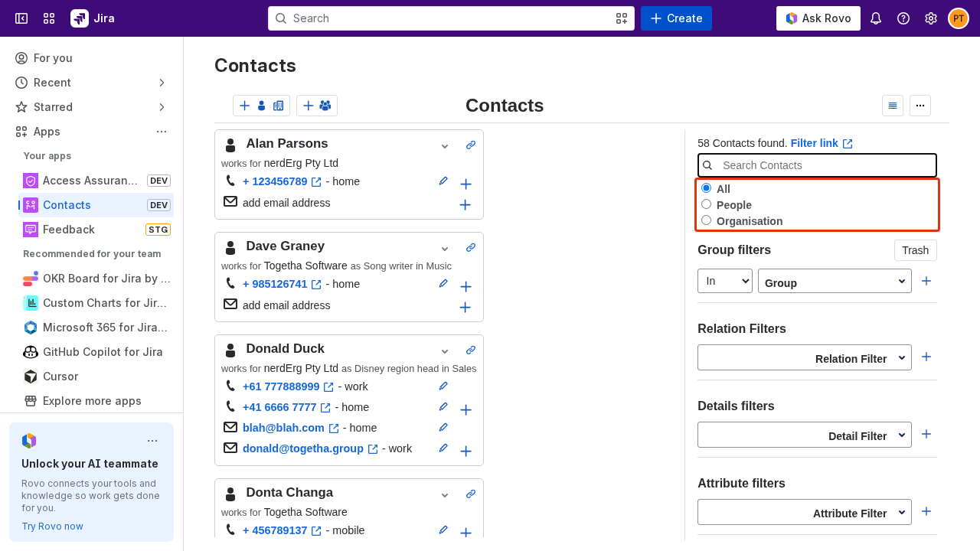Add email address plus for Dave Graney
Viewport: 980px width, 551px height.
[x=465, y=307]
